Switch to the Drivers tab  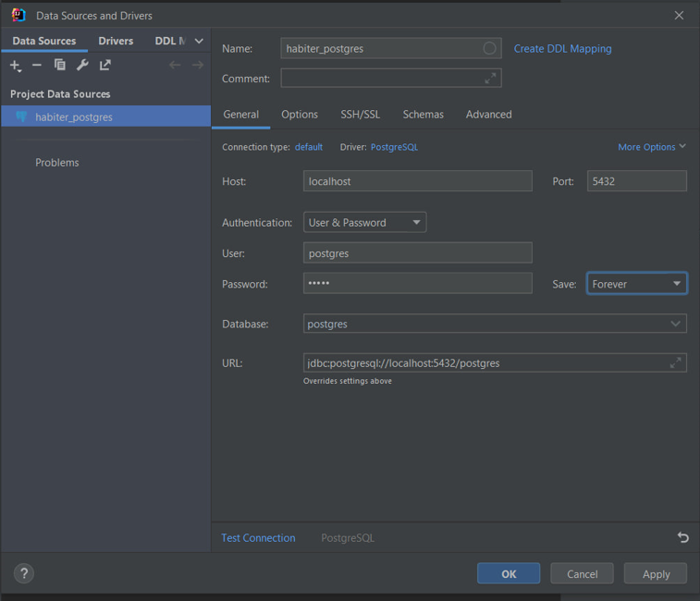click(116, 41)
